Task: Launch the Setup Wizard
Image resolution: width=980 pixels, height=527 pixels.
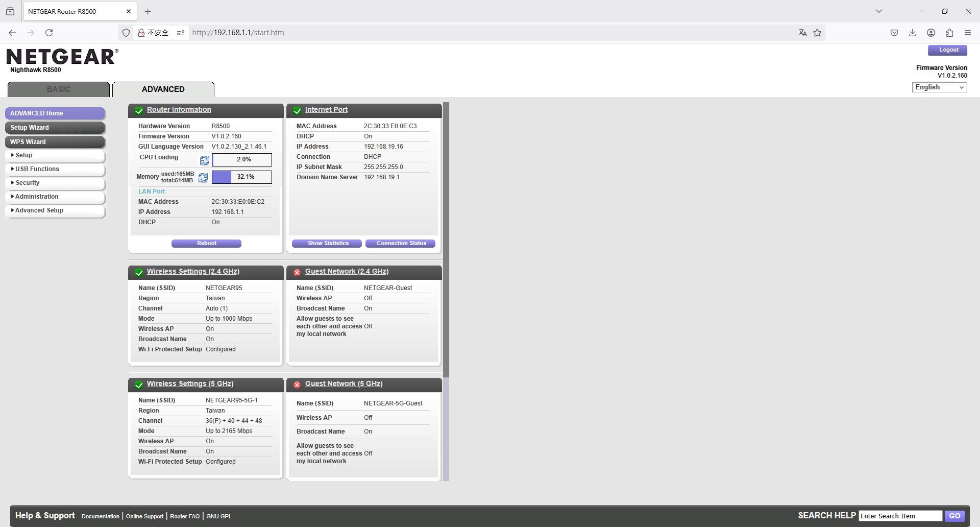Action: [55, 128]
